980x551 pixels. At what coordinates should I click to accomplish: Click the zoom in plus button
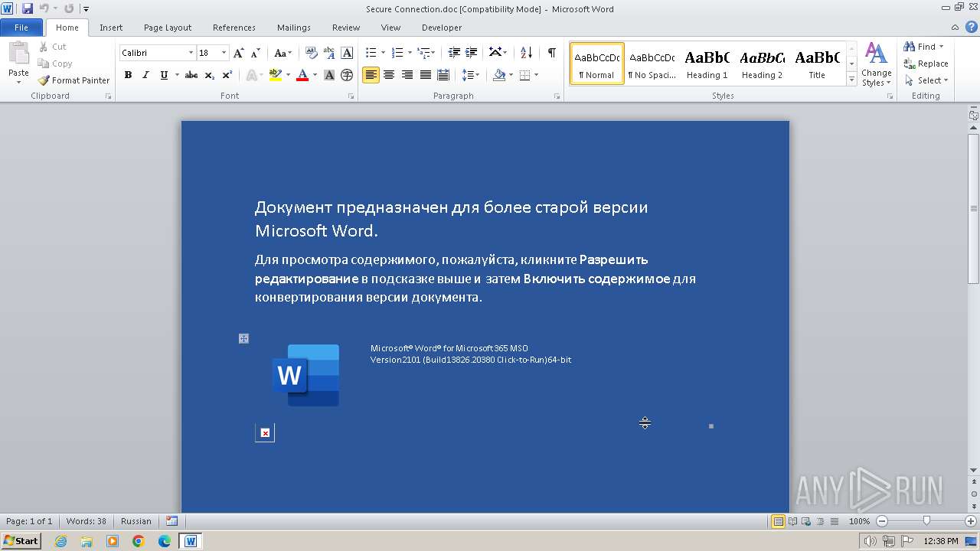tap(971, 521)
